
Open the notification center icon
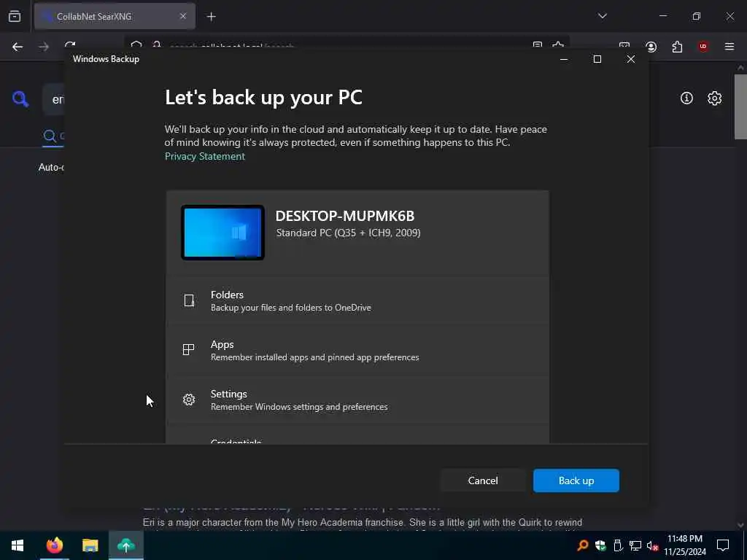[x=723, y=545]
